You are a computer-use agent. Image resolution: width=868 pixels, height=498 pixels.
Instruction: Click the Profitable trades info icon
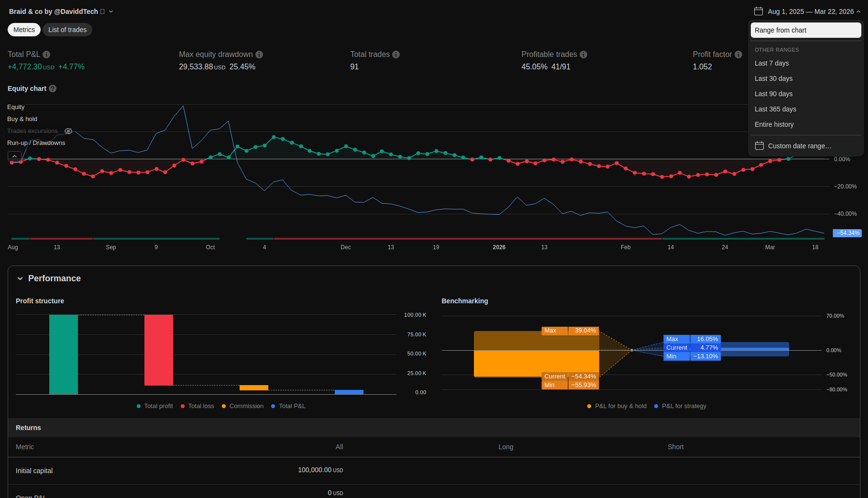coord(583,55)
